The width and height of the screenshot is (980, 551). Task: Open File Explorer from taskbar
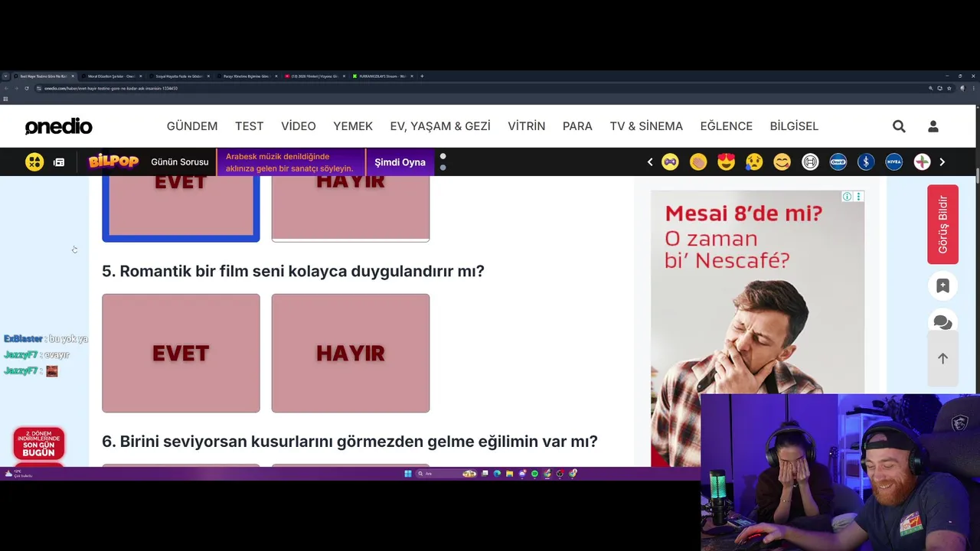(510, 474)
